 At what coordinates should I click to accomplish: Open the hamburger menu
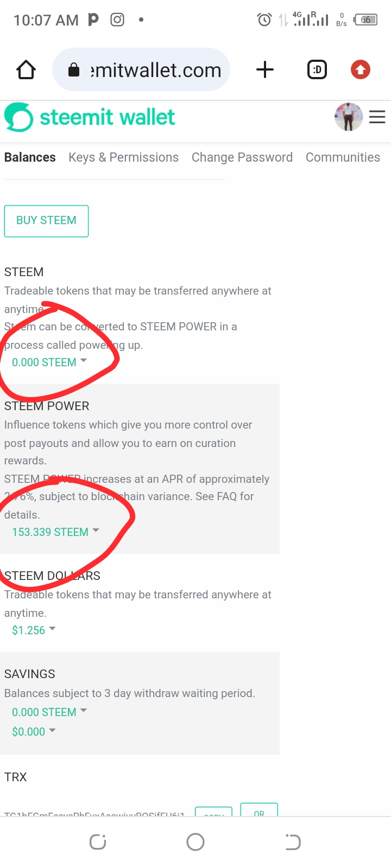(x=377, y=117)
